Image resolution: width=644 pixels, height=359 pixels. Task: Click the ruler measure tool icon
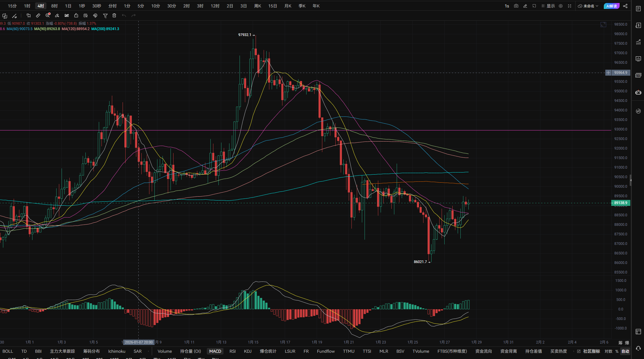[38, 15]
